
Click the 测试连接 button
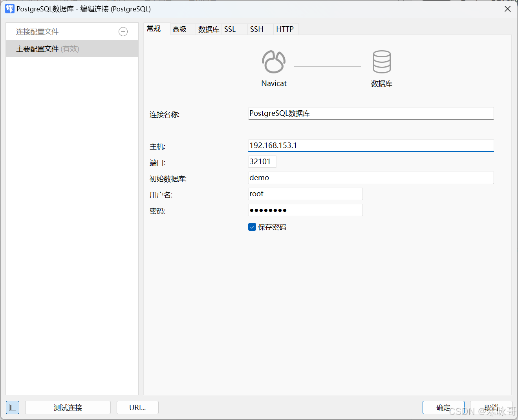[68, 407]
